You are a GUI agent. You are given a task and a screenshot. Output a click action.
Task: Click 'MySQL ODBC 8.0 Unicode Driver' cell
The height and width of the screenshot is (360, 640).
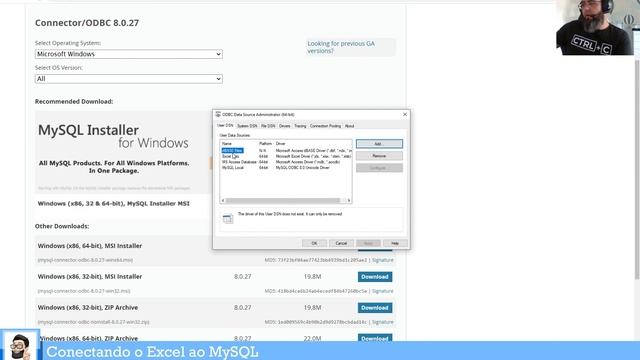point(302,168)
